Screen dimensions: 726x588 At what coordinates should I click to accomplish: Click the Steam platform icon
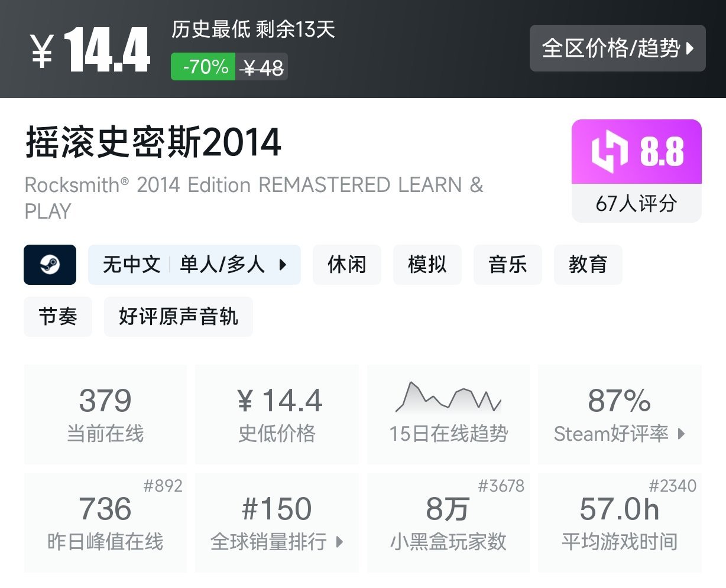50,265
